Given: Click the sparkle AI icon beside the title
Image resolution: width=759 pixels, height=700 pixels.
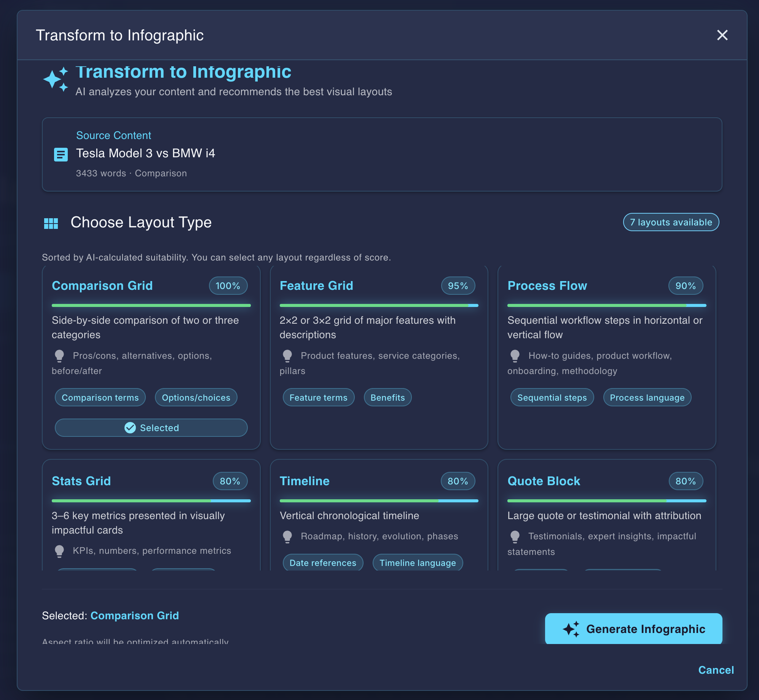Looking at the screenshot, I should 56,79.
